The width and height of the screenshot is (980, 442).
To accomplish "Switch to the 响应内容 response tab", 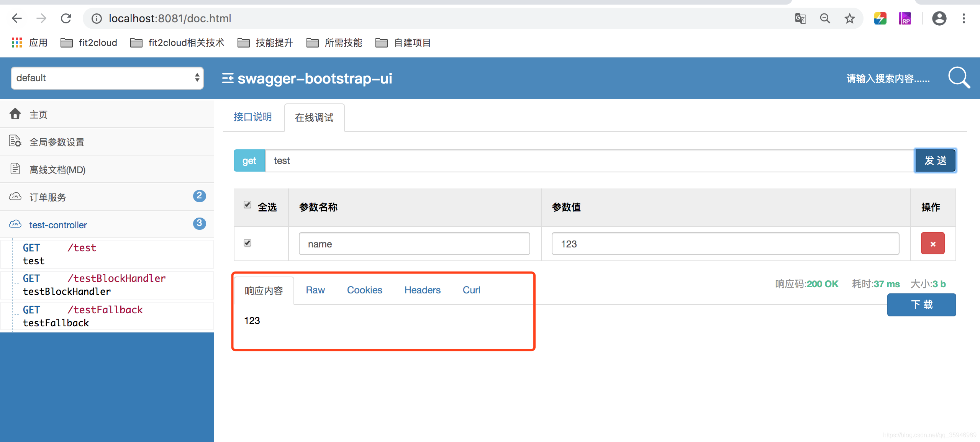I will (x=264, y=291).
